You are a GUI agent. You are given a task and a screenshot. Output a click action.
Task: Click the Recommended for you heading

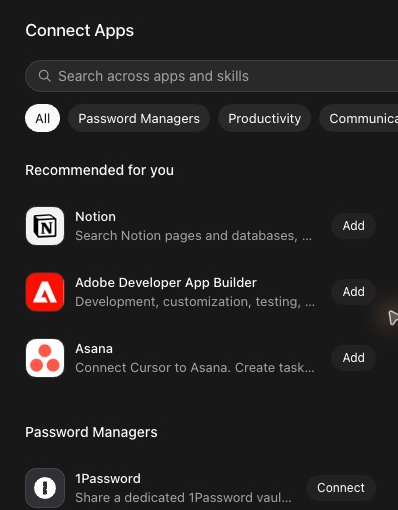point(100,170)
